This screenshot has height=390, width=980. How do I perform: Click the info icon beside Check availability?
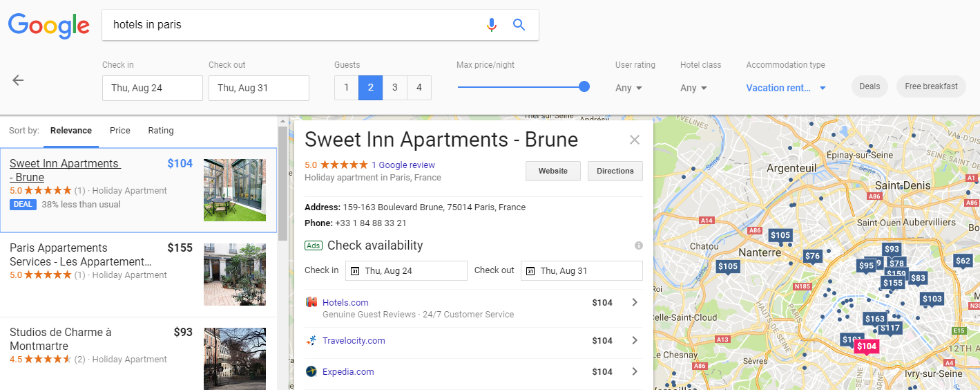point(639,245)
